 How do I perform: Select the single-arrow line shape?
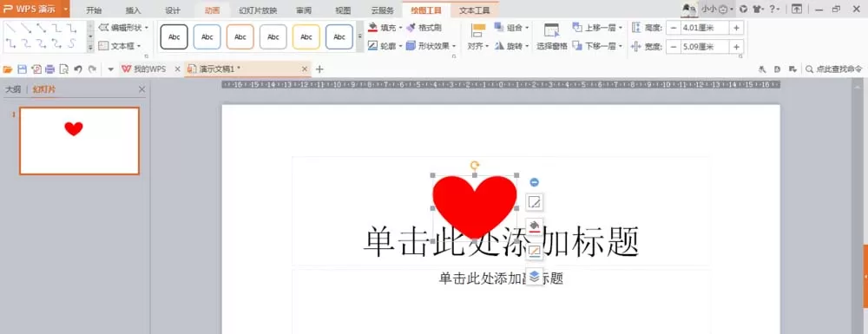point(26,29)
